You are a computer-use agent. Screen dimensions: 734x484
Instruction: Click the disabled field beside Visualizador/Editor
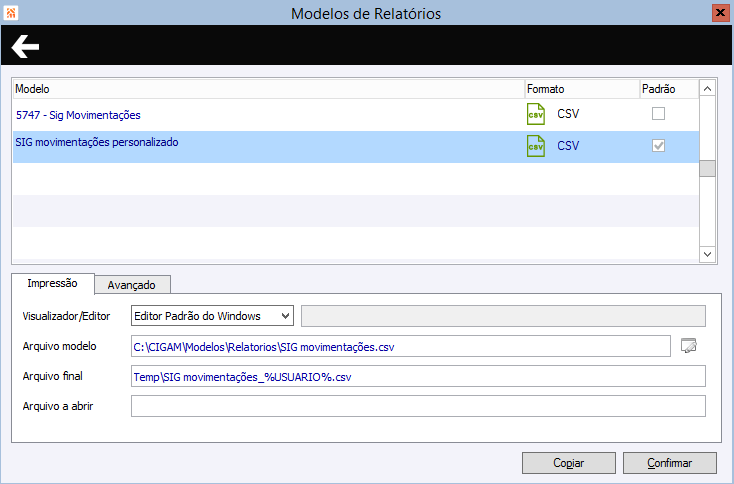pos(503,316)
